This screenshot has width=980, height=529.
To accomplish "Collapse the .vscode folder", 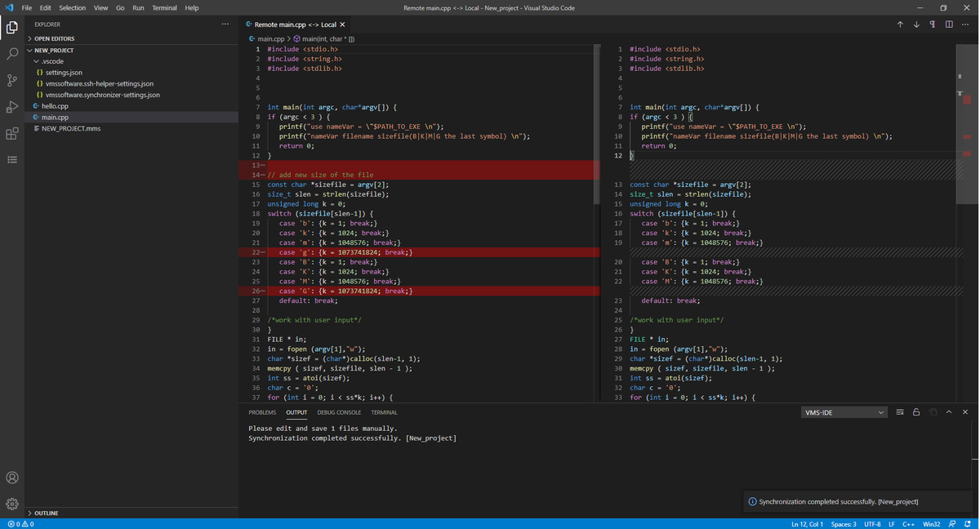I will coord(52,61).
